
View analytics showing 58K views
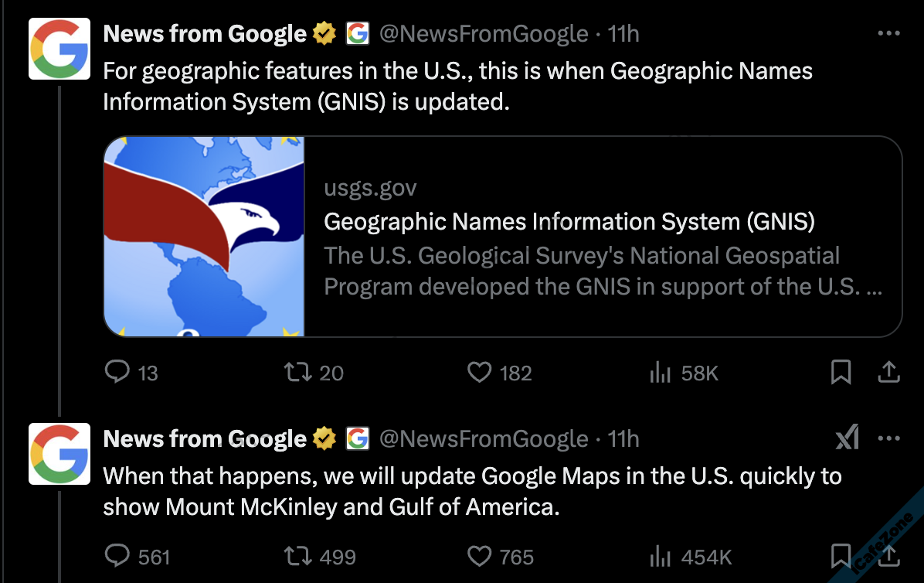(661, 373)
